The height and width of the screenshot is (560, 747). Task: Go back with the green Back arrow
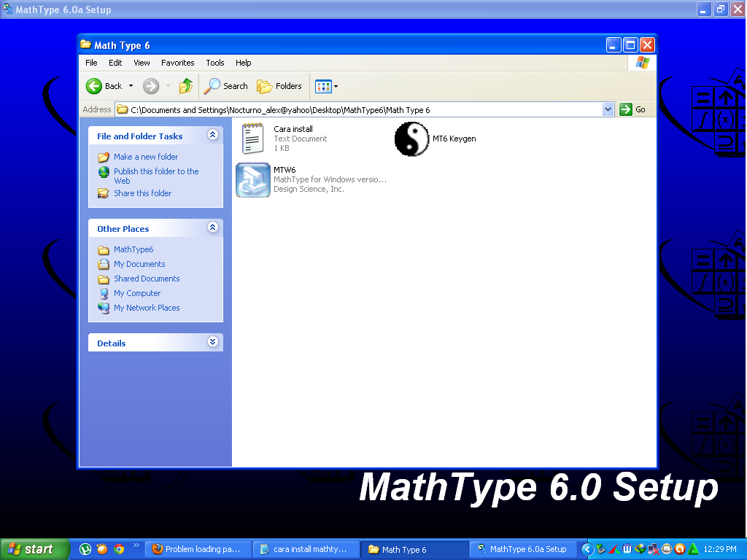(x=94, y=86)
